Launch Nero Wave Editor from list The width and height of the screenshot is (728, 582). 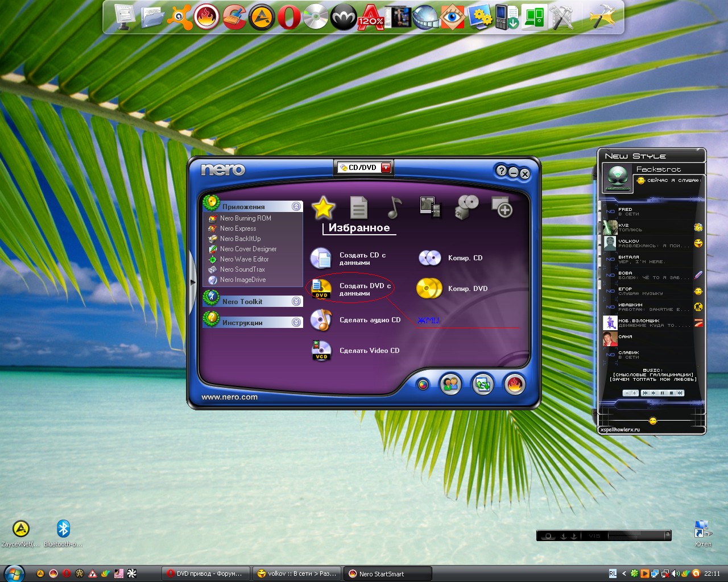coord(244,259)
